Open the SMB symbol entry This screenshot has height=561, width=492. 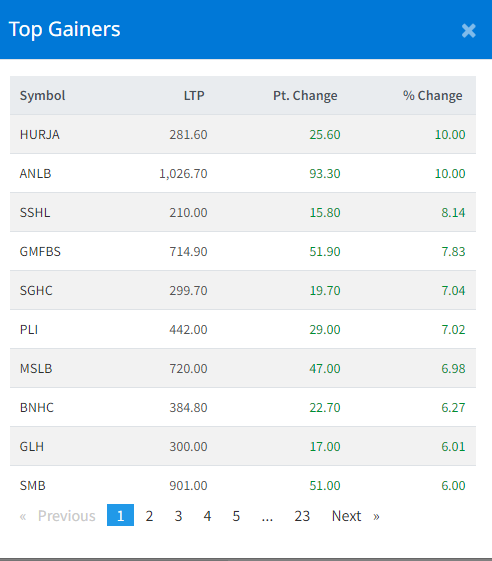[x=33, y=486]
